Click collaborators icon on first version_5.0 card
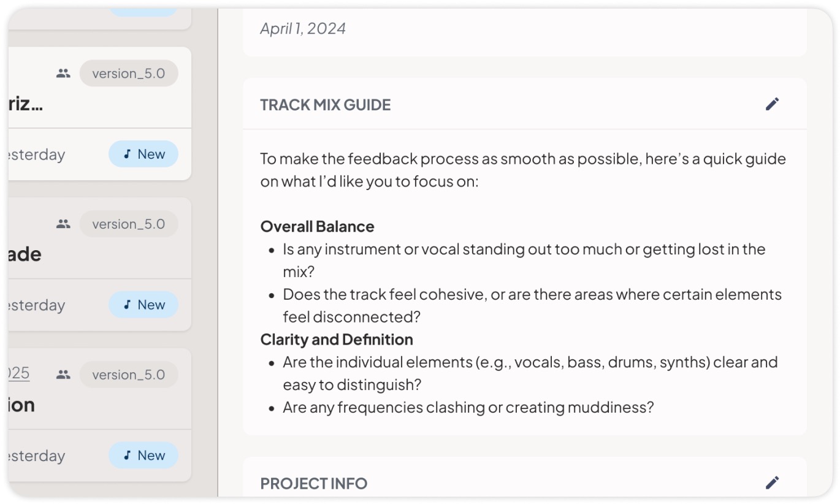The image size is (840, 504). [x=63, y=74]
